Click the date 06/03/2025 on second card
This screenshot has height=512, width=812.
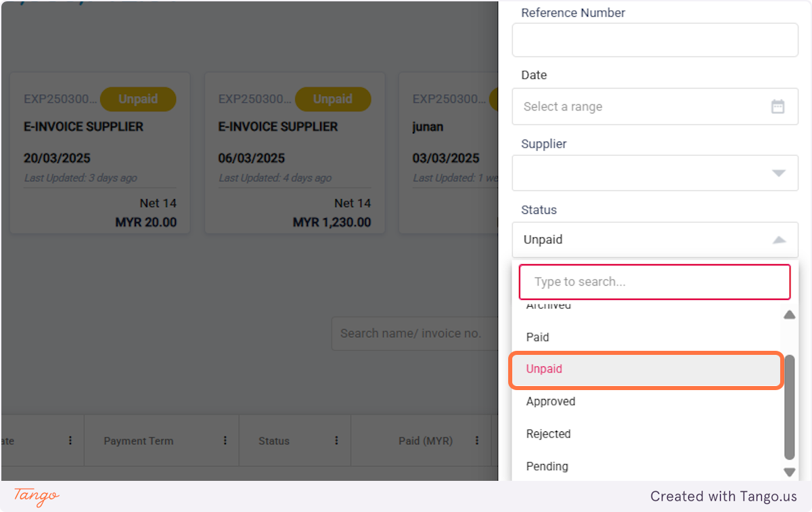click(252, 158)
